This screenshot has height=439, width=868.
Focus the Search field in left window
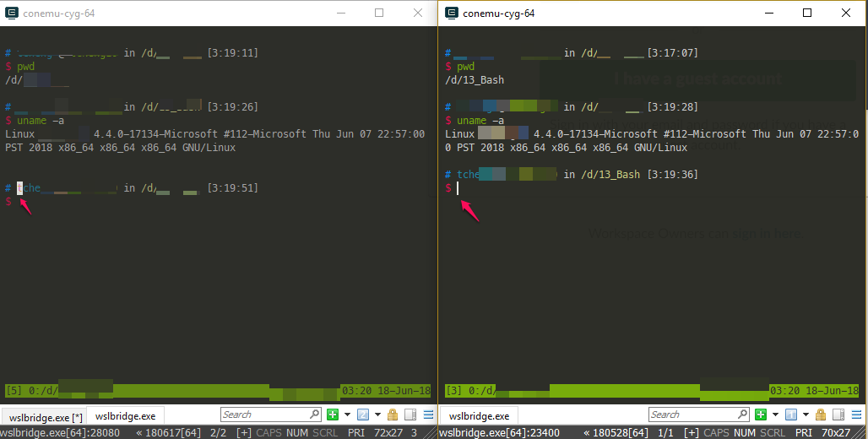click(270, 415)
